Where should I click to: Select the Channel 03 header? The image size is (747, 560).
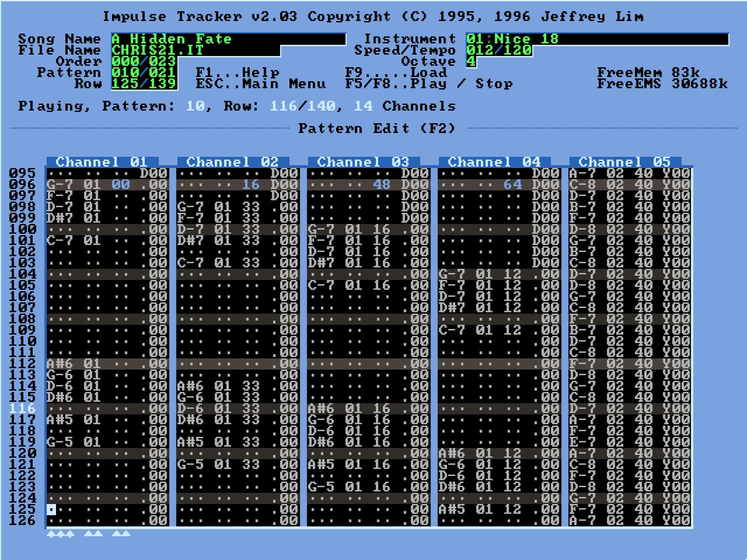364,162
